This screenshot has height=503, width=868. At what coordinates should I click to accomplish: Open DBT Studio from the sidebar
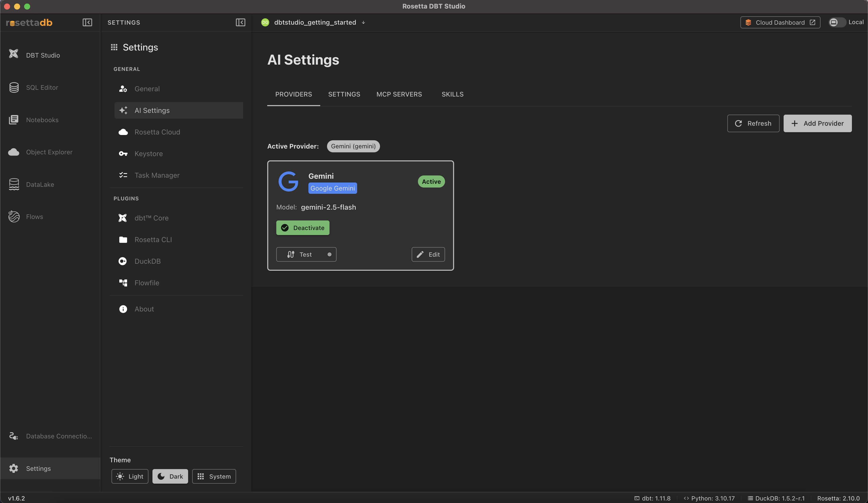[50, 55]
